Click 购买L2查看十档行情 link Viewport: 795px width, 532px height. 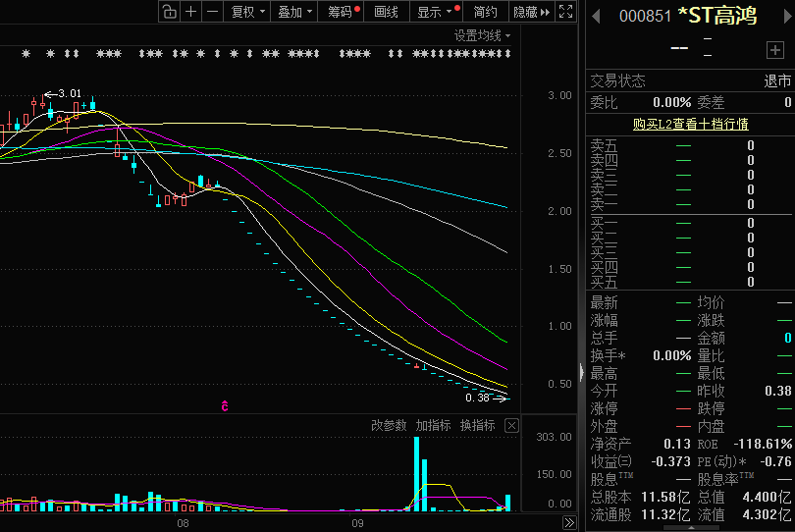pyautogui.click(x=690, y=124)
